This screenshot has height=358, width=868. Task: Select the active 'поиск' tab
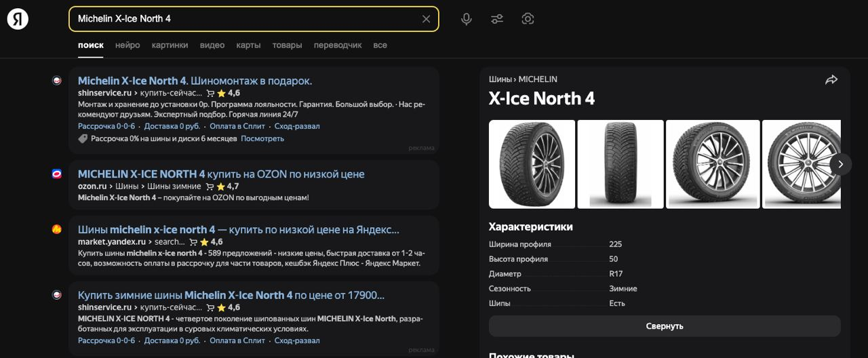(91, 45)
